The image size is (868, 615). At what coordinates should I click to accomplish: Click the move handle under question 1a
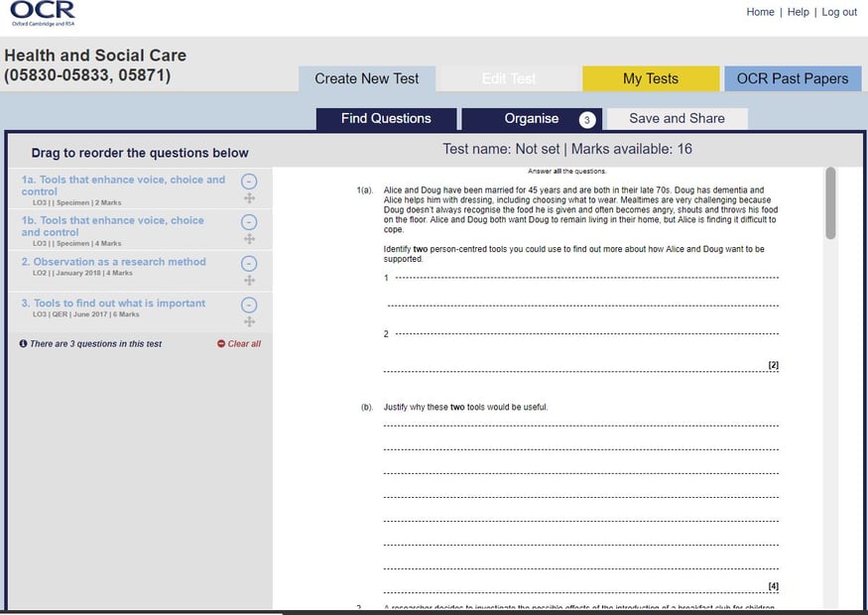(x=248, y=196)
